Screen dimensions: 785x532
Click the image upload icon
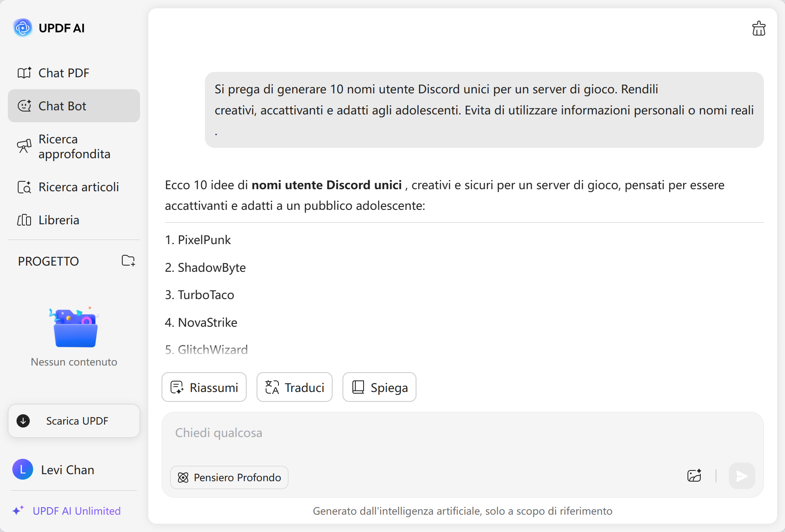tap(694, 476)
